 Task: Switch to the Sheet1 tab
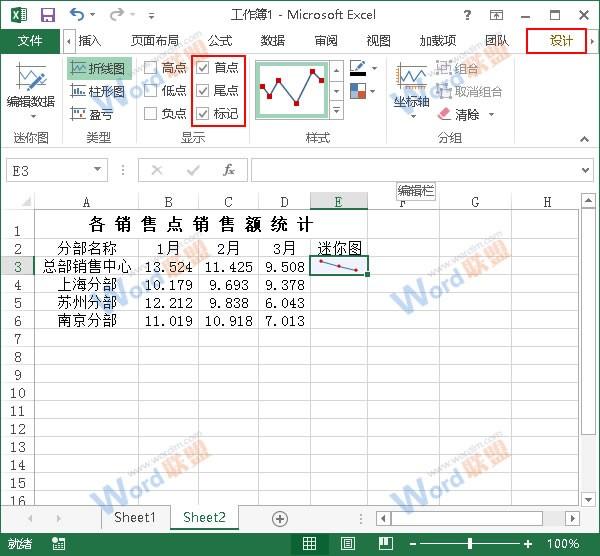[x=135, y=518]
